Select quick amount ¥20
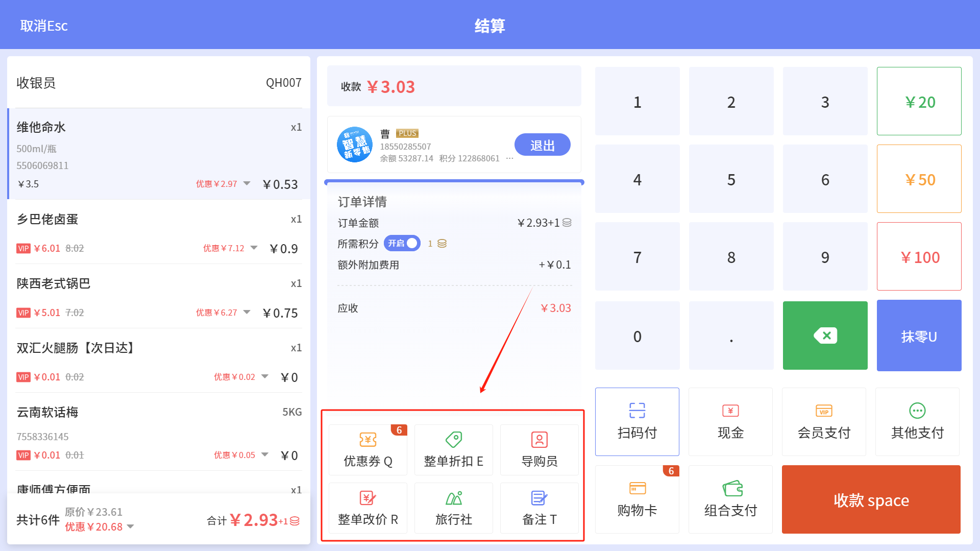 coord(919,101)
